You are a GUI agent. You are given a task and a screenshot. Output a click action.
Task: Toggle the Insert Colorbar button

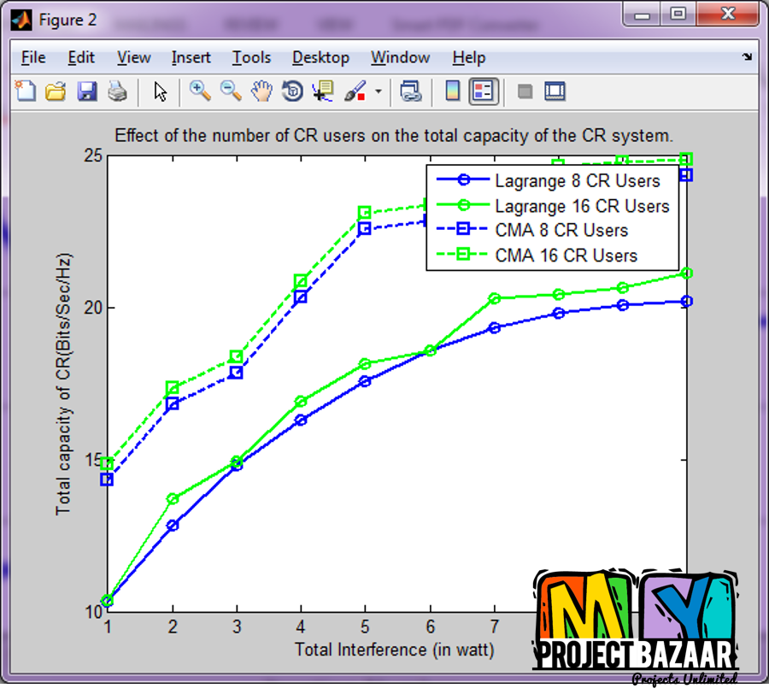click(x=453, y=91)
